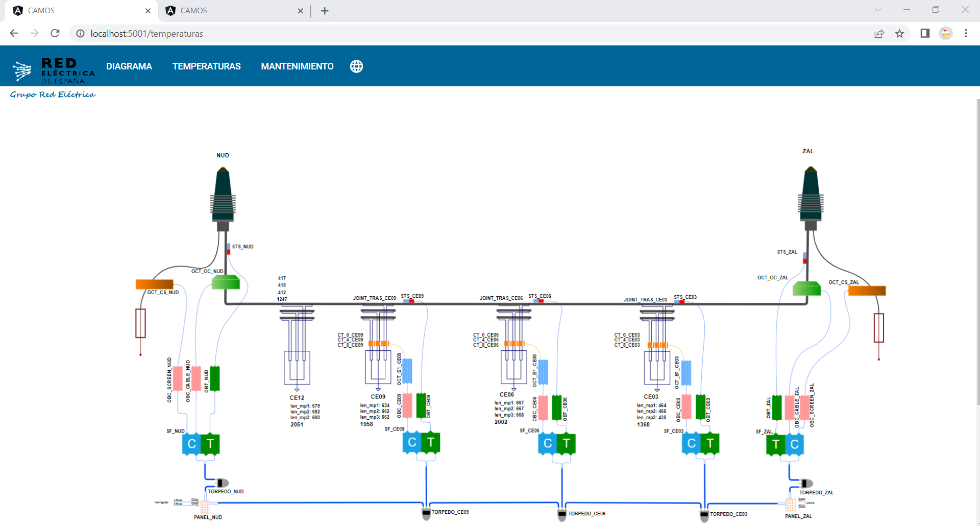Select the NUD cable termination tower

pyautogui.click(x=223, y=200)
